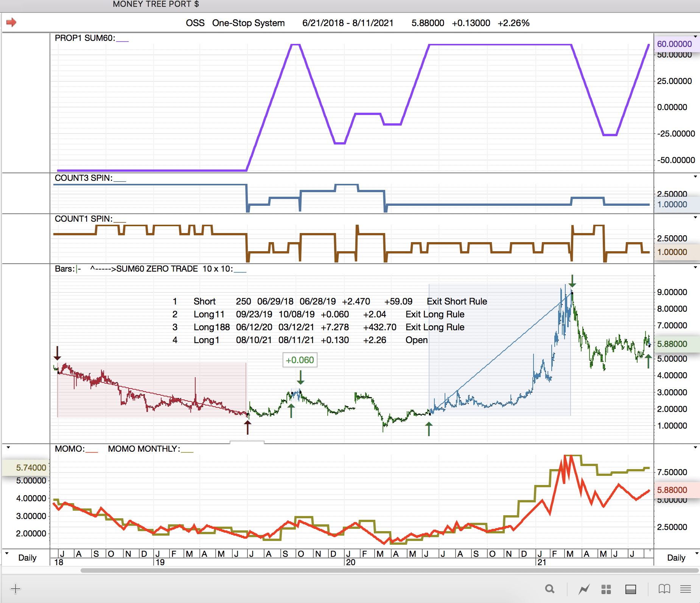Screen dimensions: 700x603
Task: Open the book icon in bottom toolbar
Action: 664,589
